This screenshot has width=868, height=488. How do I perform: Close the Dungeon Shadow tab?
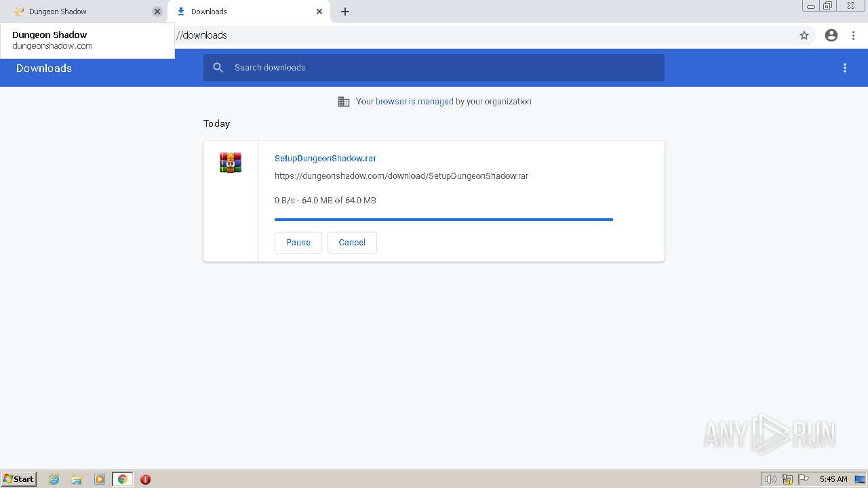(x=157, y=12)
